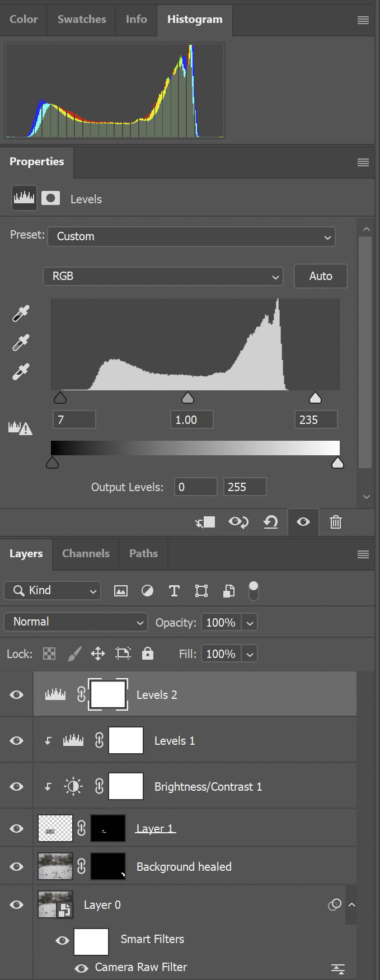Delete the adjustment layer with trash icon
380x980 pixels.
tap(336, 522)
